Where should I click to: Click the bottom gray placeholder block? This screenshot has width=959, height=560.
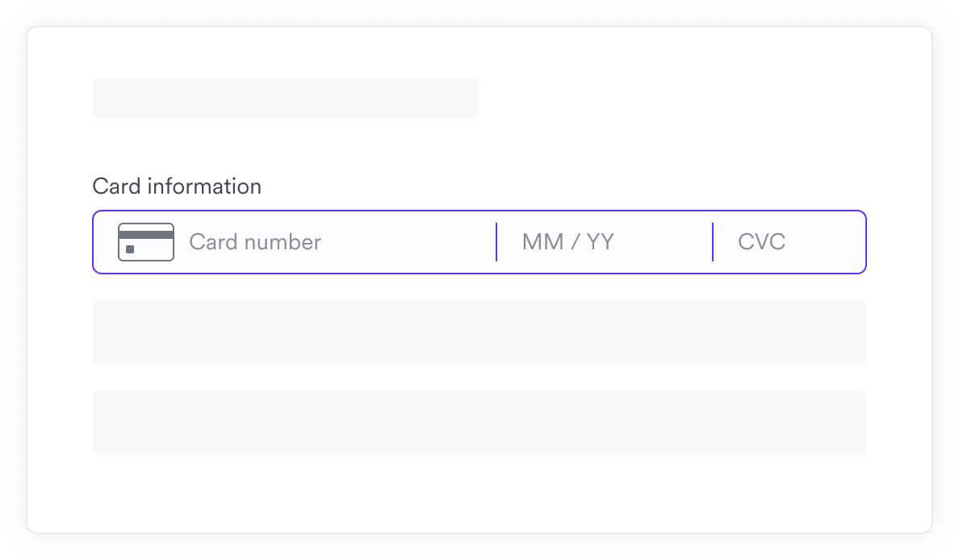click(479, 423)
